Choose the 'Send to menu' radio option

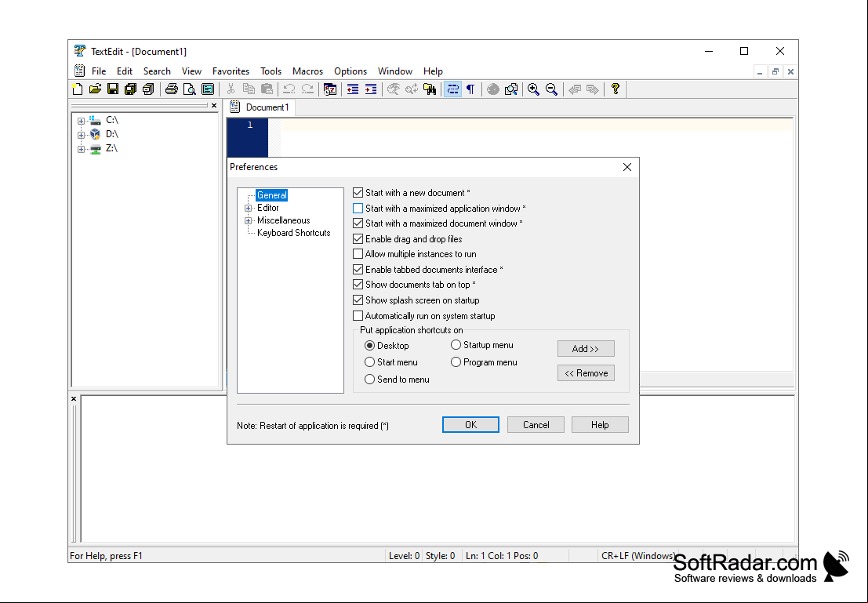coord(370,380)
